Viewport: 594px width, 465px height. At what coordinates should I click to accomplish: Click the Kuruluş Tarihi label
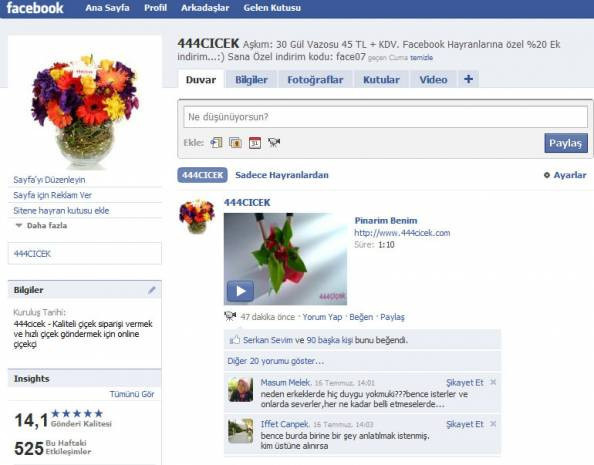[x=39, y=312]
